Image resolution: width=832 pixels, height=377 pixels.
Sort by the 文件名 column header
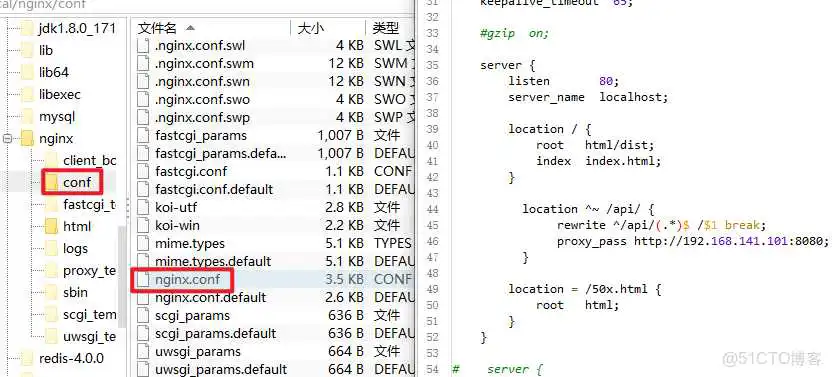pos(211,28)
